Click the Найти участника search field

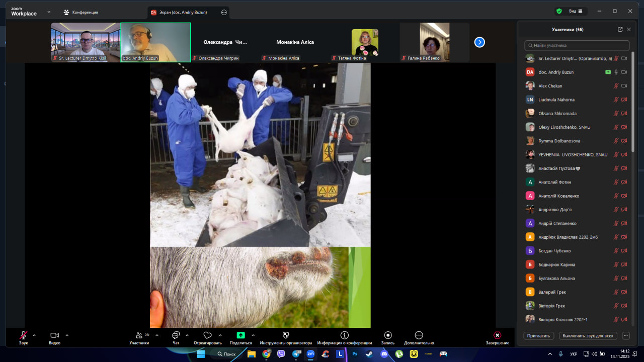pos(577,45)
